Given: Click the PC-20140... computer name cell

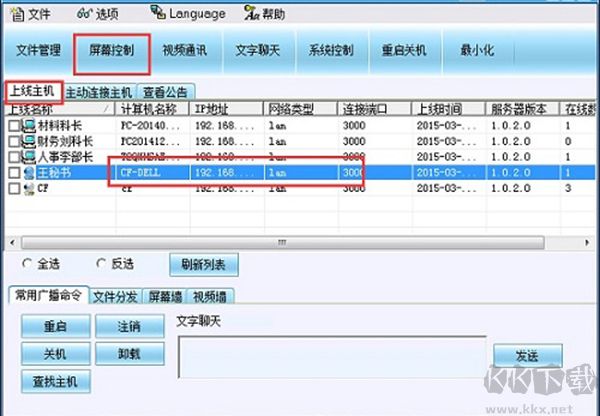Looking at the screenshot, I should pos(152,126).
